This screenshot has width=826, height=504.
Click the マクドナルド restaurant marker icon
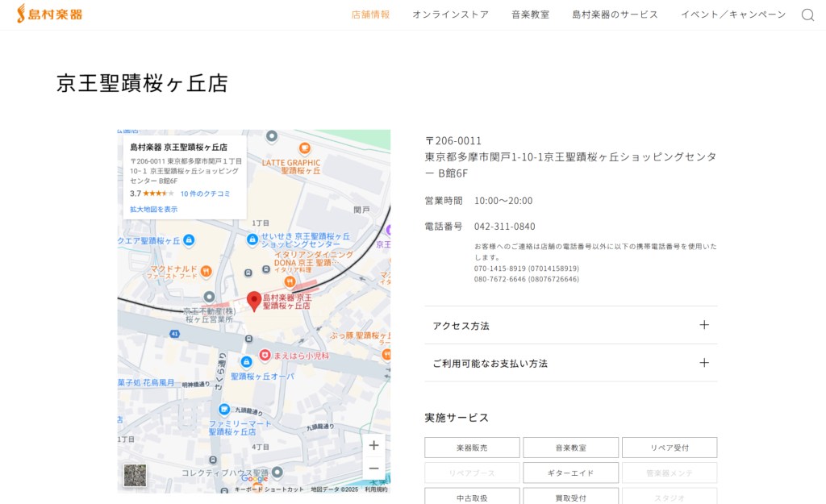tap(206, 271)
